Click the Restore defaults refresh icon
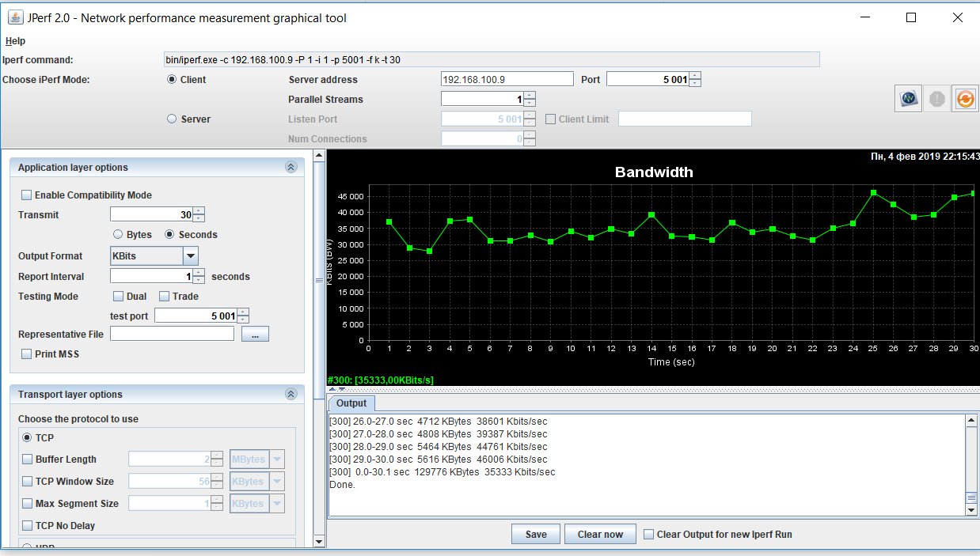980x556 pixels. (x=965, y=99)
